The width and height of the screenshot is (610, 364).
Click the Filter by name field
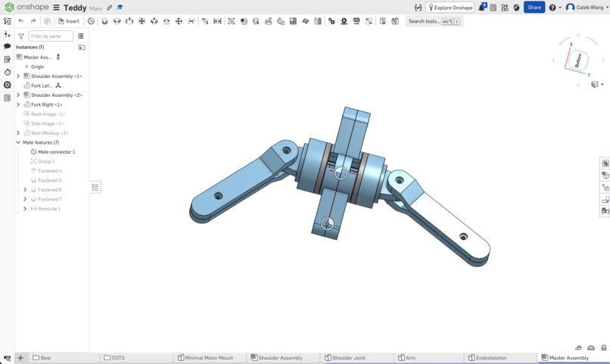click(x=51, y=36)
